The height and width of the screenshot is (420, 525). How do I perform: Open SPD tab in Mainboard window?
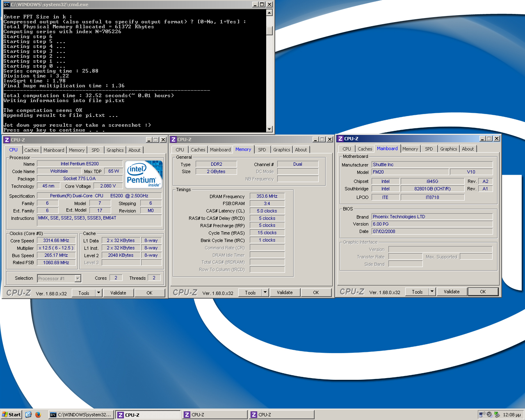(429, 149)
